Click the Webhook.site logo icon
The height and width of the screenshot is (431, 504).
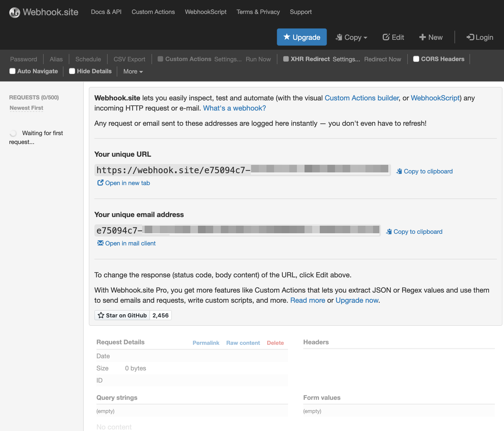coord(14,12)
